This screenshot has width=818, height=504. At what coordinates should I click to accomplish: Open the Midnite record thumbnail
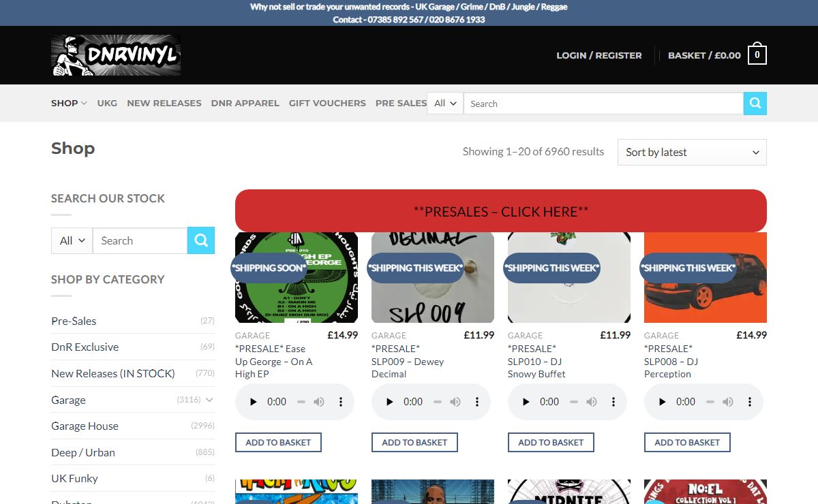coord(569,492)
